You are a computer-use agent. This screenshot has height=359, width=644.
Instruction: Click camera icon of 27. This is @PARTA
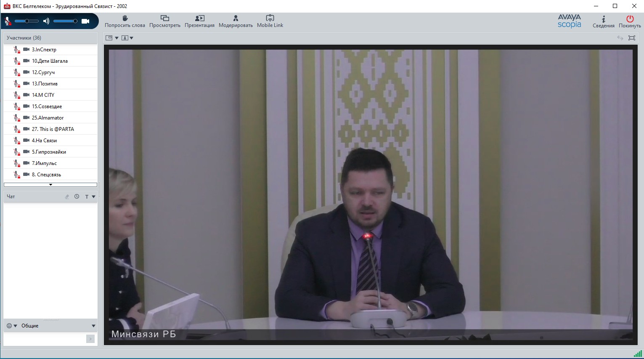(26, 129)
